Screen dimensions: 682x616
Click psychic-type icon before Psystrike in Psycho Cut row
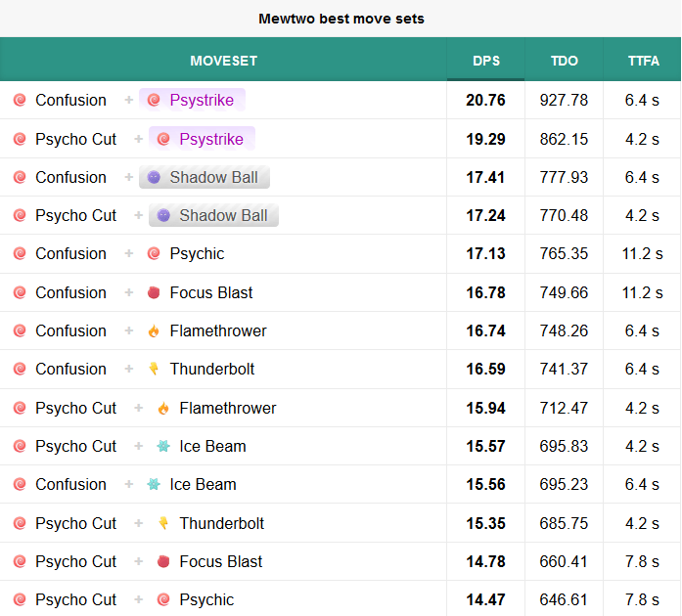coord(163,139)
